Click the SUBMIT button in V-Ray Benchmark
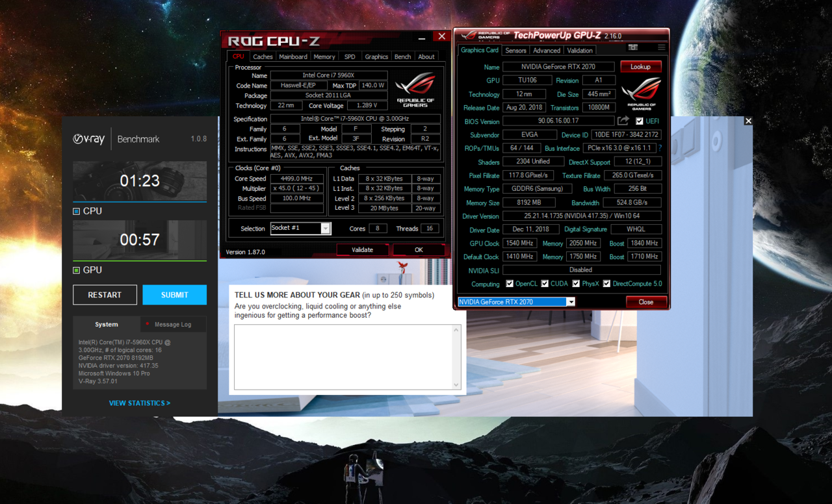This screenshot has width=832, height=504. (x=175, y=295)
